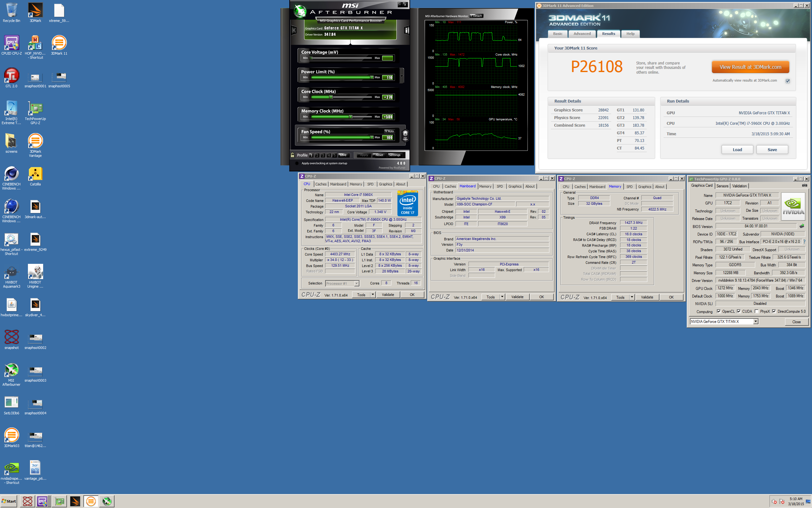Image resolution: width=812 pixels, height=508 pixels.
Task: Toggle the CUDA checkbox in GPU-Z
Action: click(738, 311)
